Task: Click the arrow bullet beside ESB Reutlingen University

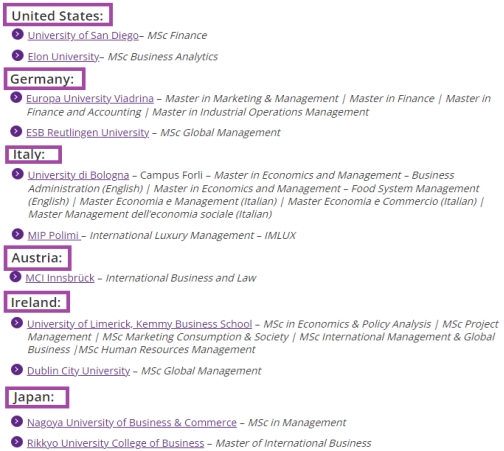Action: (x=16, y=131)
